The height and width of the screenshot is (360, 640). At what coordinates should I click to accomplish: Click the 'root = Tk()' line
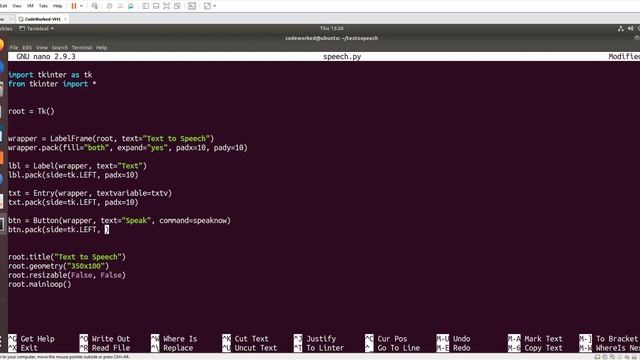pyautogui.click(x=31, y=111)
